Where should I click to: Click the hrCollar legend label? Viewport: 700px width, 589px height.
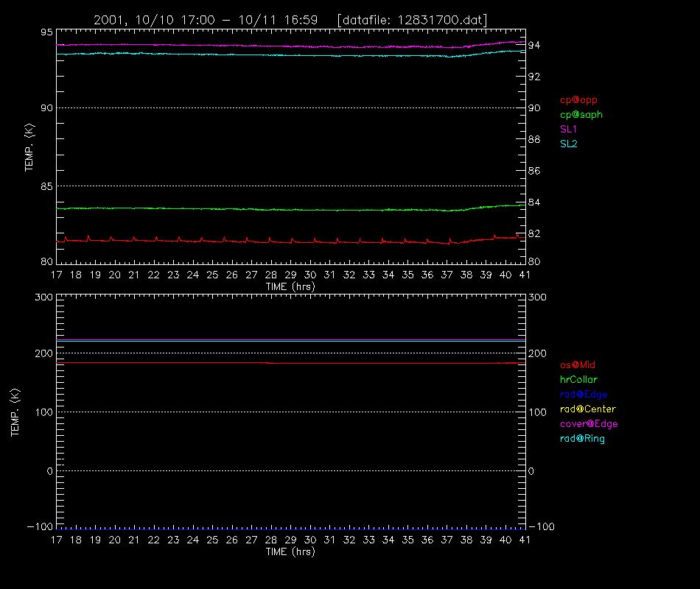578,380
